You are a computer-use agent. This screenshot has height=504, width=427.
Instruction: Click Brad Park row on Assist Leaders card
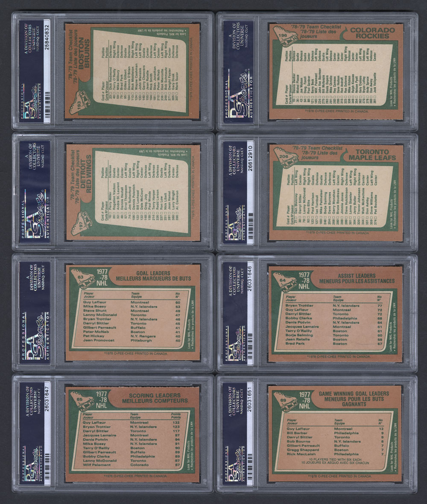pos(333,343)
